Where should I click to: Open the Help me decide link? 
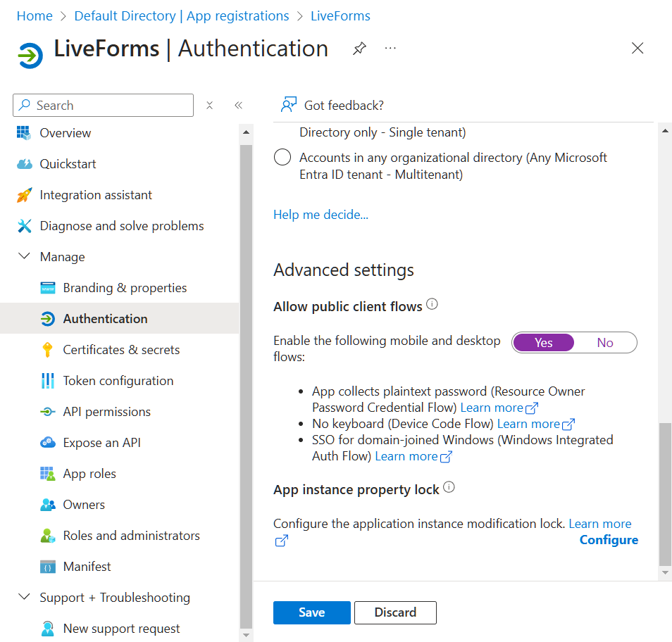[x=321, y=215]
